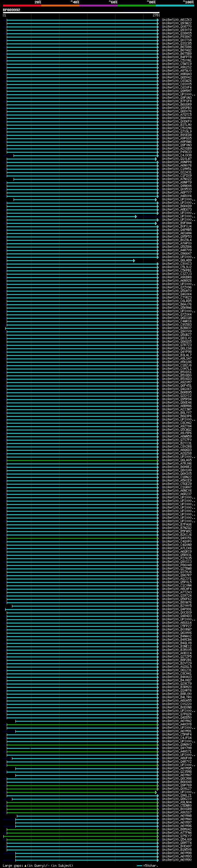The image size is (197, 868).
Task: Click the green alignment bar for Q49I51
Action: 82,538
